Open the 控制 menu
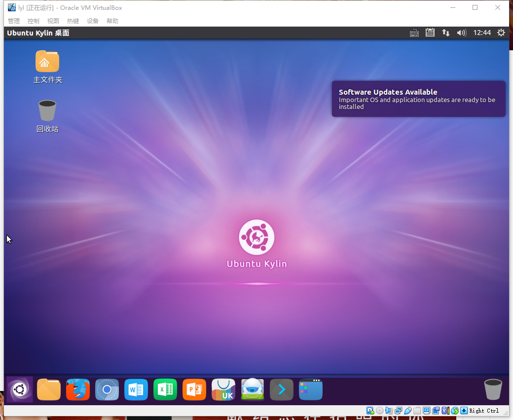This screenshot has height=420, width=513. coord(34,21)
